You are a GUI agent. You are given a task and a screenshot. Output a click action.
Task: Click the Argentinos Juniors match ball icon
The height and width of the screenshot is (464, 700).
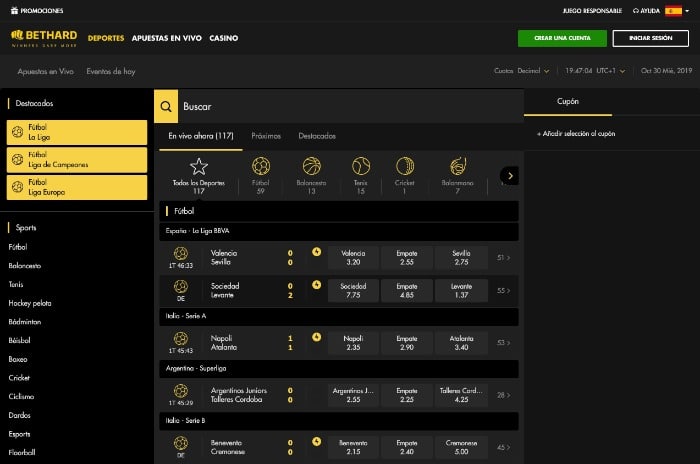tap(181, 391)
